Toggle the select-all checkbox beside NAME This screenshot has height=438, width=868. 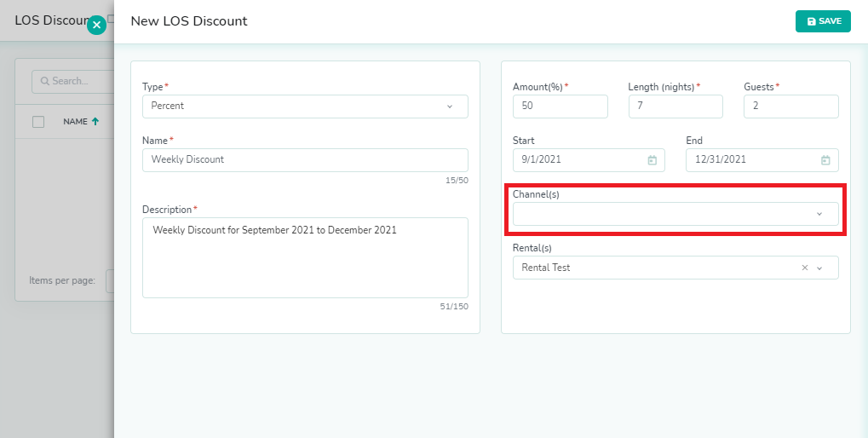(38, 122)
